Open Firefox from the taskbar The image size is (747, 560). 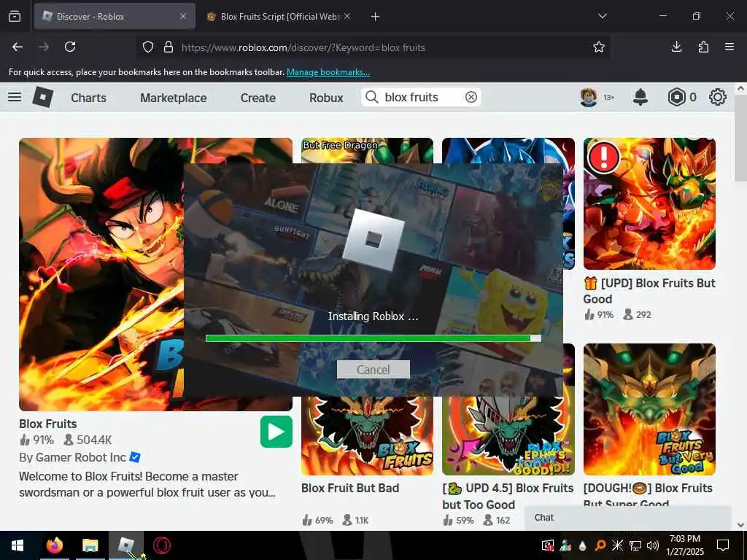[55, 545]
